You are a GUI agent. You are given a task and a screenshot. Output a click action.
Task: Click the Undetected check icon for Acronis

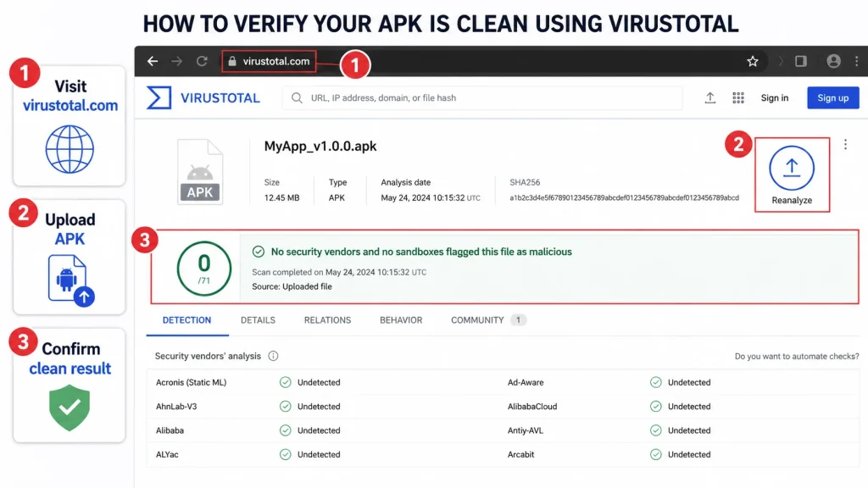coord(285,382)
